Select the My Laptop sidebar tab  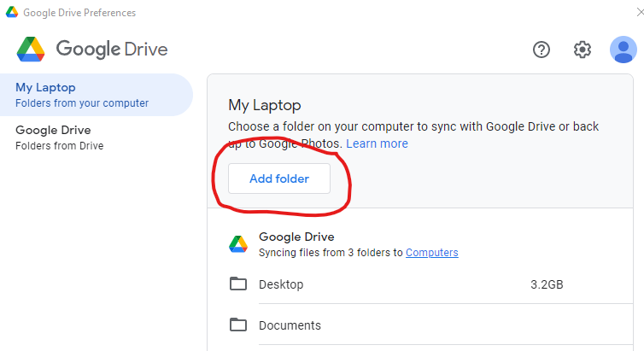(95, 95)
